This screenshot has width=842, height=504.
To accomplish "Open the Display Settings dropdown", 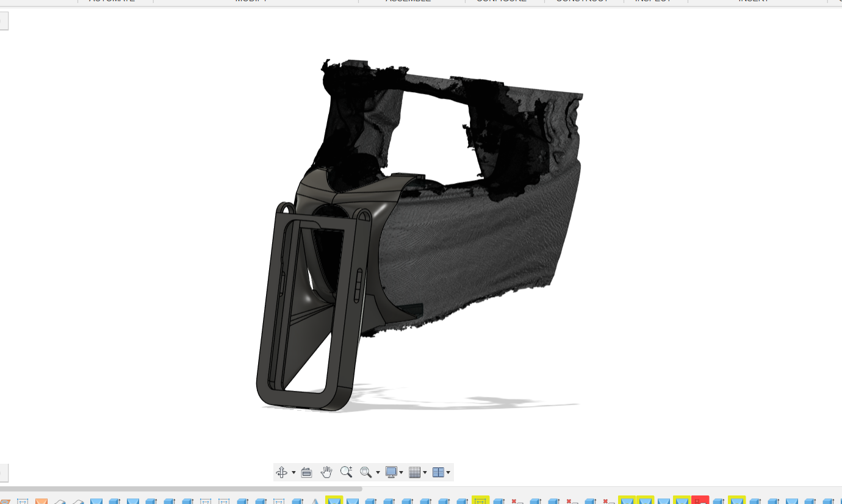I will (401, 472).
